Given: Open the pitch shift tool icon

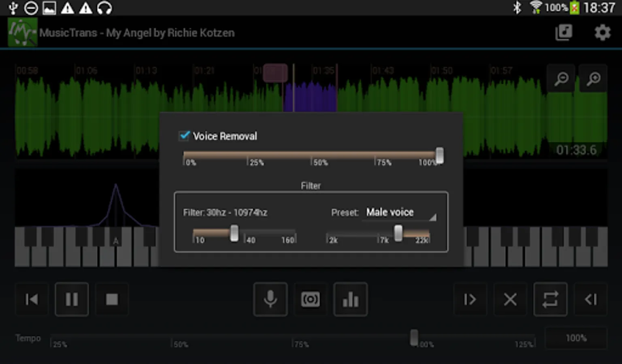Looking at the screenshot, I should [310, 299].
